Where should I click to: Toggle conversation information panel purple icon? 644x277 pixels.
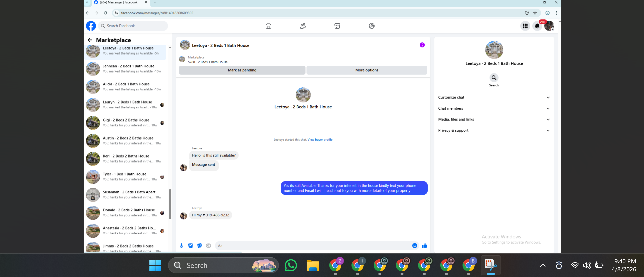click(x=422, y=45)
